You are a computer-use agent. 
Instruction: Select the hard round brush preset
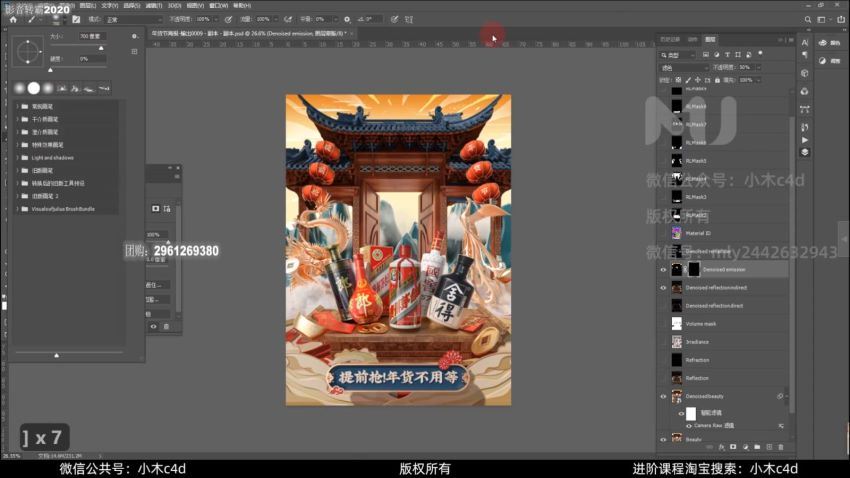34,88
